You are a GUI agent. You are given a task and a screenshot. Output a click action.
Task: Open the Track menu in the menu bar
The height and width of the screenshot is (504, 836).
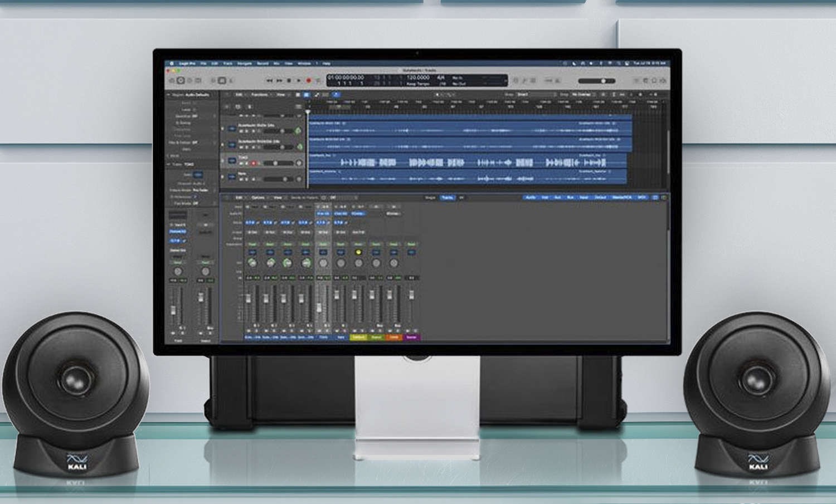(228, 63)
